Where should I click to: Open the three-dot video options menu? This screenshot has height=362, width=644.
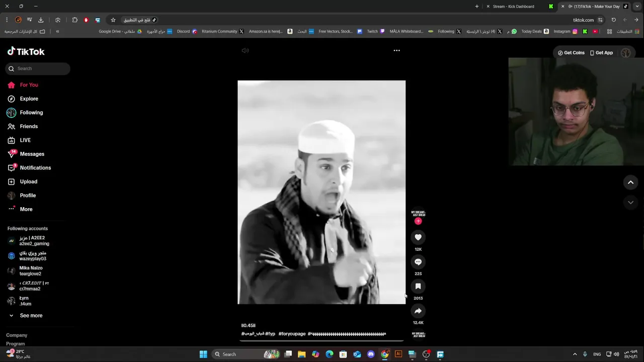[x=396, y=50]
